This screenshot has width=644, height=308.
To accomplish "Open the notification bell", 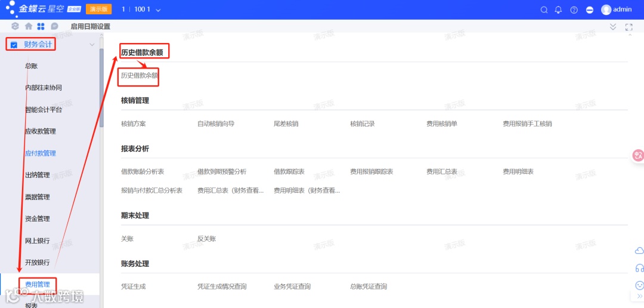I will [x=558, y=10].
